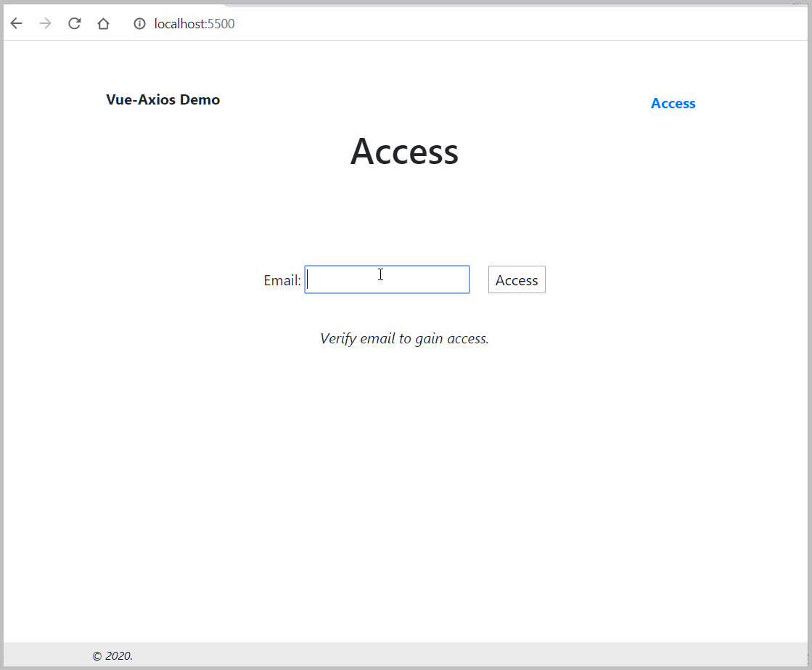Image resolution: width=812 pixels, height=670 pixels.
Task: Submit the email with the Access button
Action: click(x=516, y=279)
